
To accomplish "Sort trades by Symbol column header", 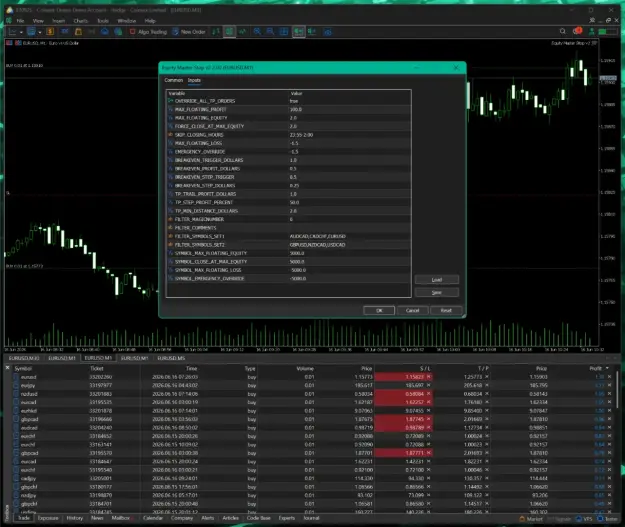I will pos(23,368).
